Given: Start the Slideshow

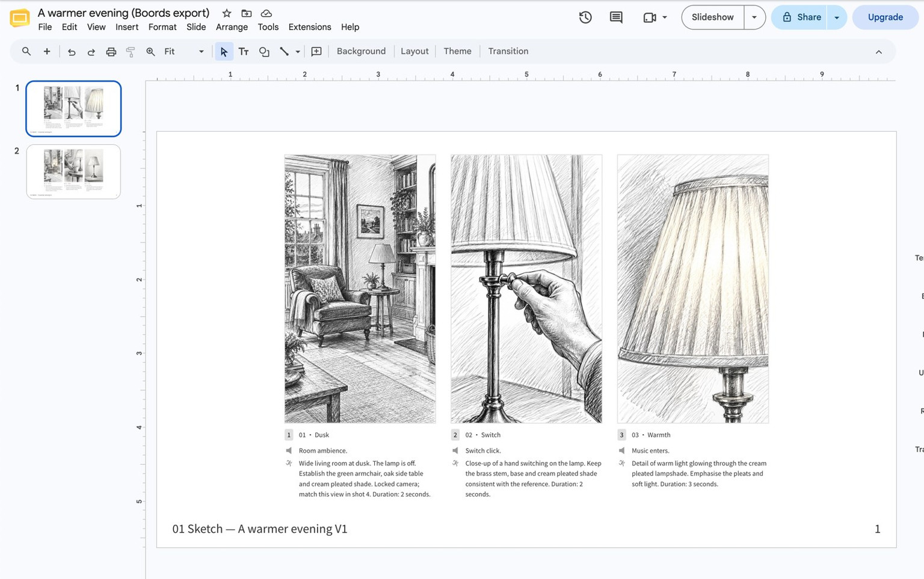Looking at the screenshot, I should tap(713, 17).
